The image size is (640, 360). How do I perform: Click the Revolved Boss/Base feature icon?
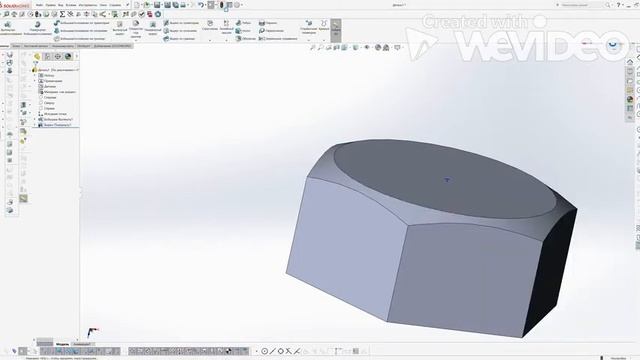(x=37, y=24)
